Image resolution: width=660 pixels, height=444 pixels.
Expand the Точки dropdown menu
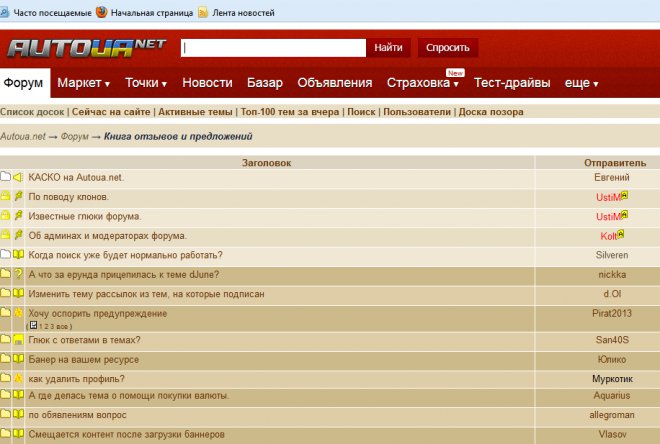pos(146,83)
